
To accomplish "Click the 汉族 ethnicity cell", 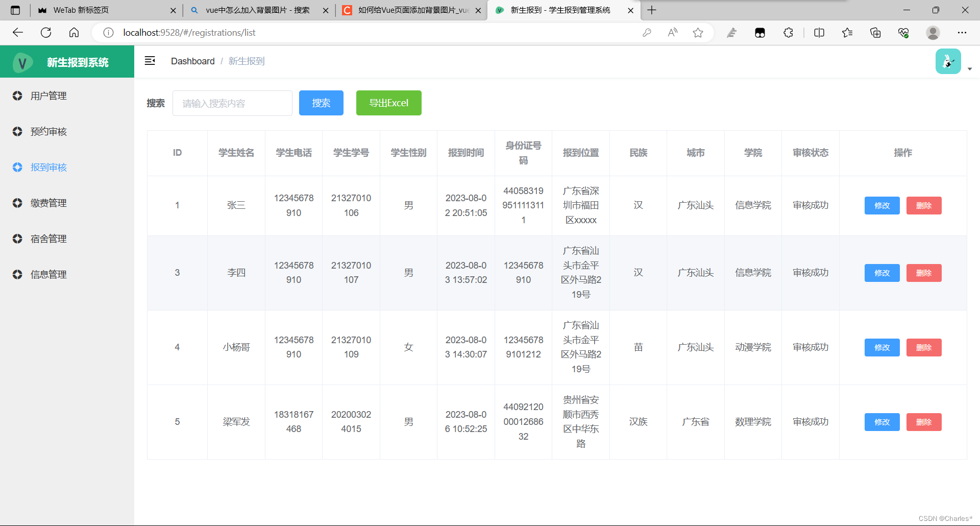I will click(638, 422).
